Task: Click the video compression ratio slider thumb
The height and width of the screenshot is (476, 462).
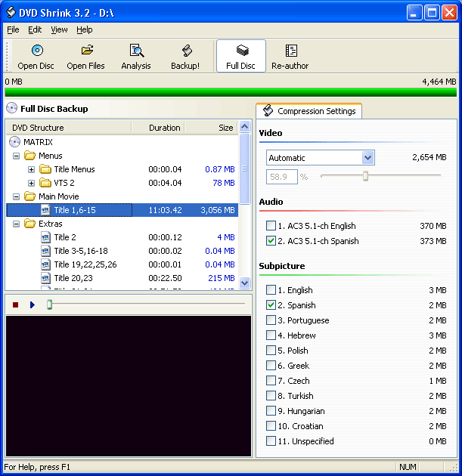Action: tap(365, 175)
